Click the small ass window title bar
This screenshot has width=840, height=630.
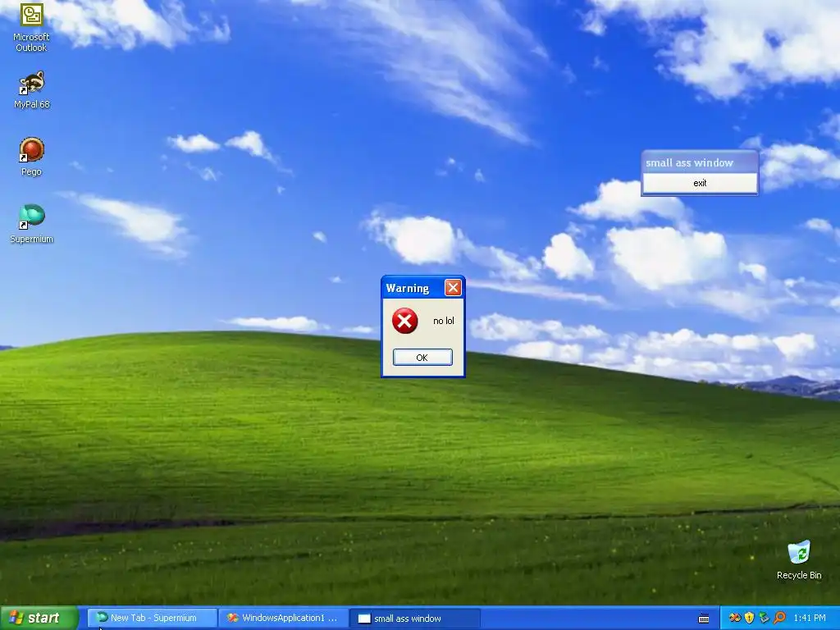[x=700, y=162]
